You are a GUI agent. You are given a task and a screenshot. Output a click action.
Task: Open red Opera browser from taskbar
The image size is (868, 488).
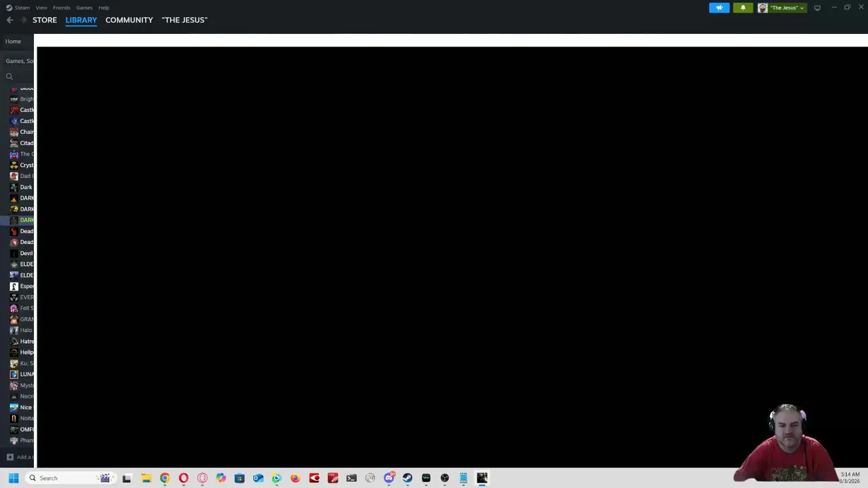pos(183,478)
